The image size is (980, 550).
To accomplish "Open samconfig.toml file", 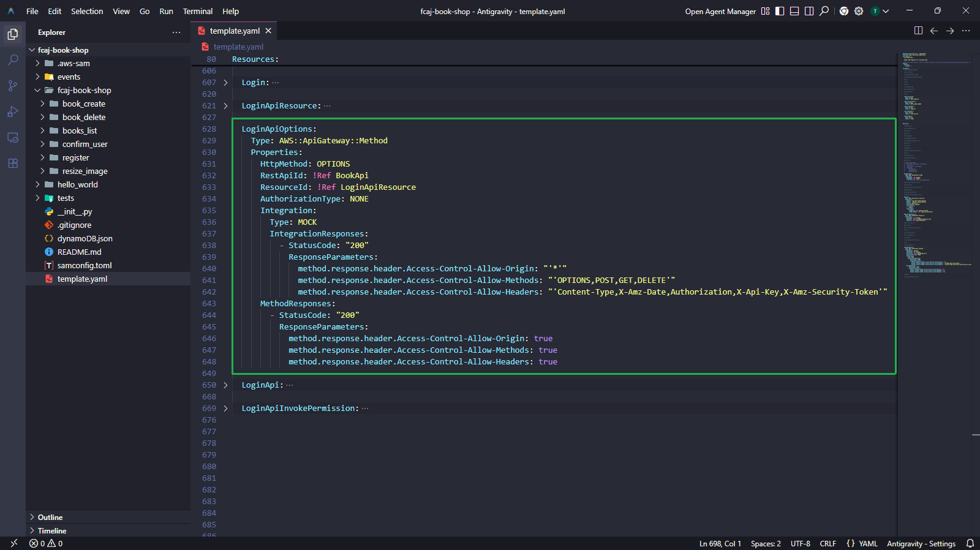I will pyautogui.click(x=108, y=265).
